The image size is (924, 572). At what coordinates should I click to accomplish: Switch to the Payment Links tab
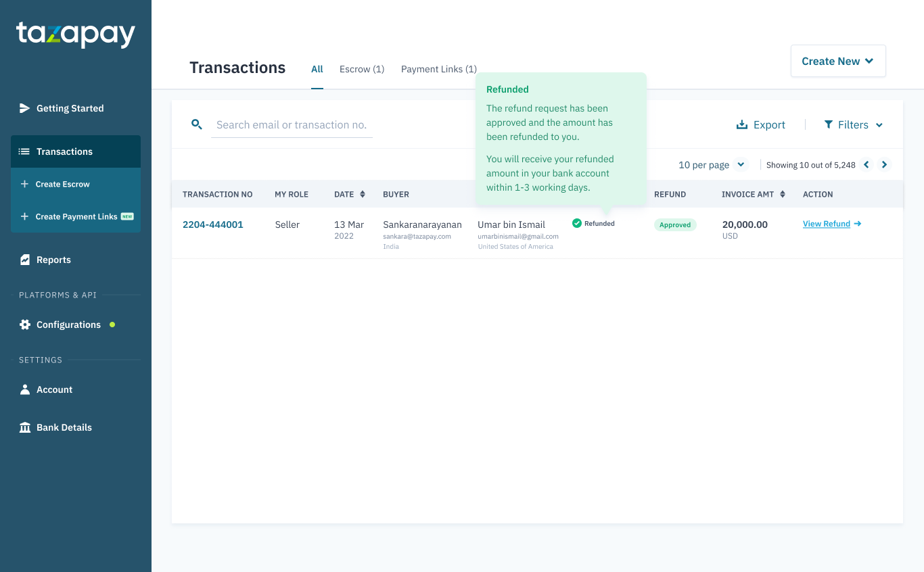tap(438, 68)
